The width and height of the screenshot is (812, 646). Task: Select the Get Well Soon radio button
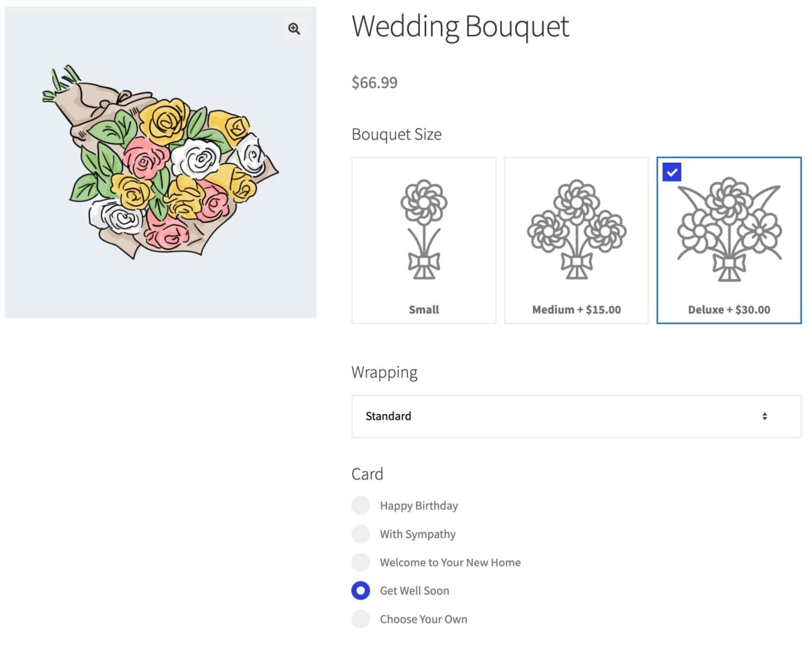tap(361, 591)
